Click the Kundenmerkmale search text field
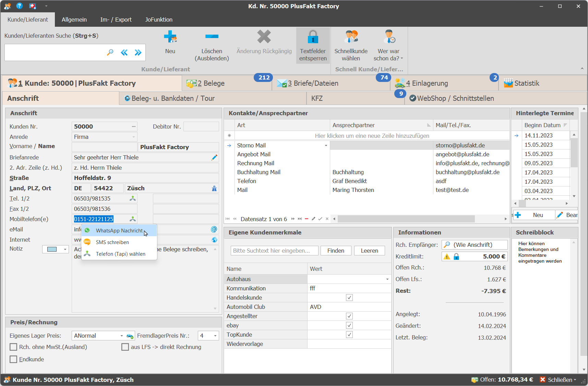 pyautogui.click(x=274, y=251)
